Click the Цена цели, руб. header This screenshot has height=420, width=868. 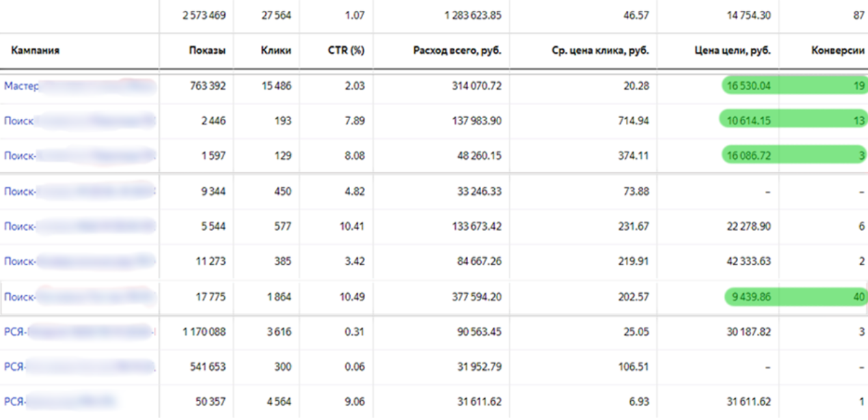pyautogui.click(x=731, y=51)
